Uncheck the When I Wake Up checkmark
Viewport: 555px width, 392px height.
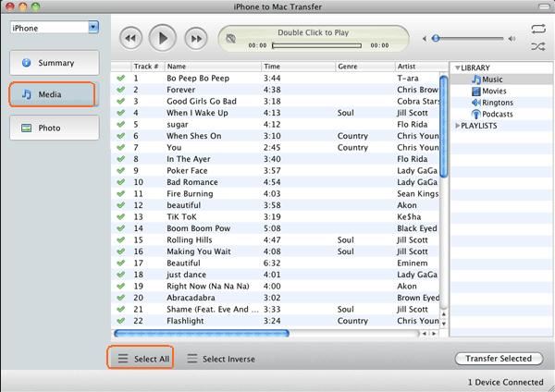coord(120,113)
